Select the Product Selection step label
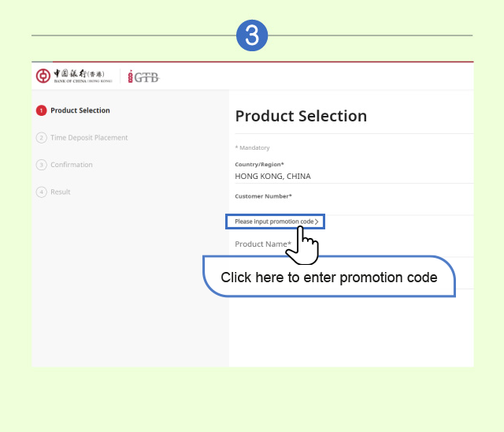 click(80, 111)
